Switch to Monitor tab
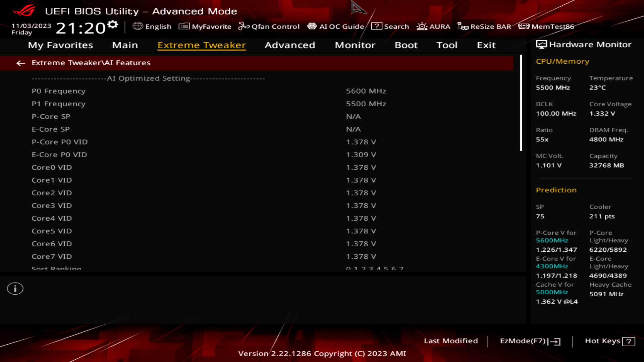 click(x=355, y=45)
